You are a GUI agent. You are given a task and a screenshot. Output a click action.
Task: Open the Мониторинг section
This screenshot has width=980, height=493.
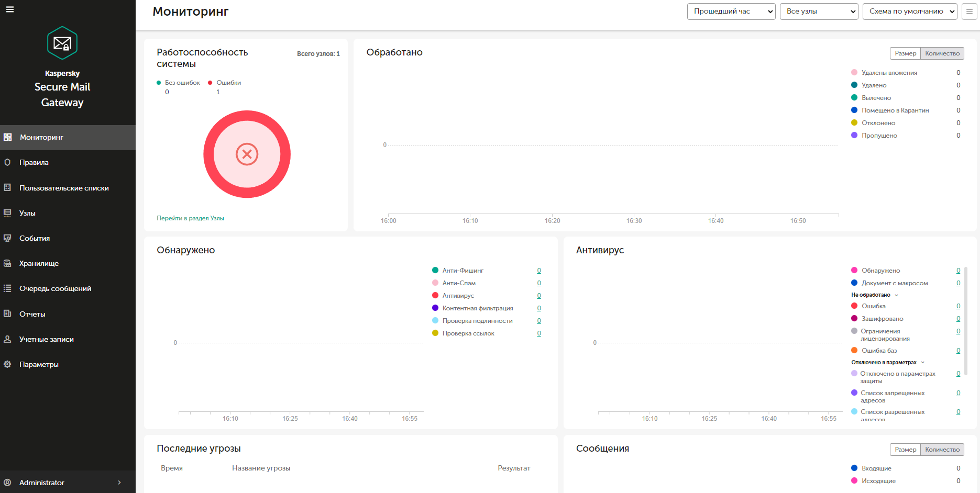pos(68,137)
